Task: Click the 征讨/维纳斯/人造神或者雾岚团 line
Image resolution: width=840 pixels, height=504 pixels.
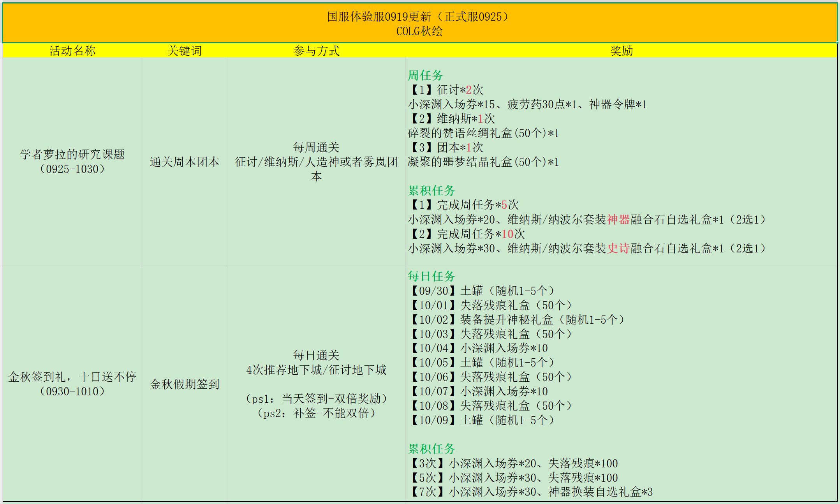Action: [x=316, y=162]
